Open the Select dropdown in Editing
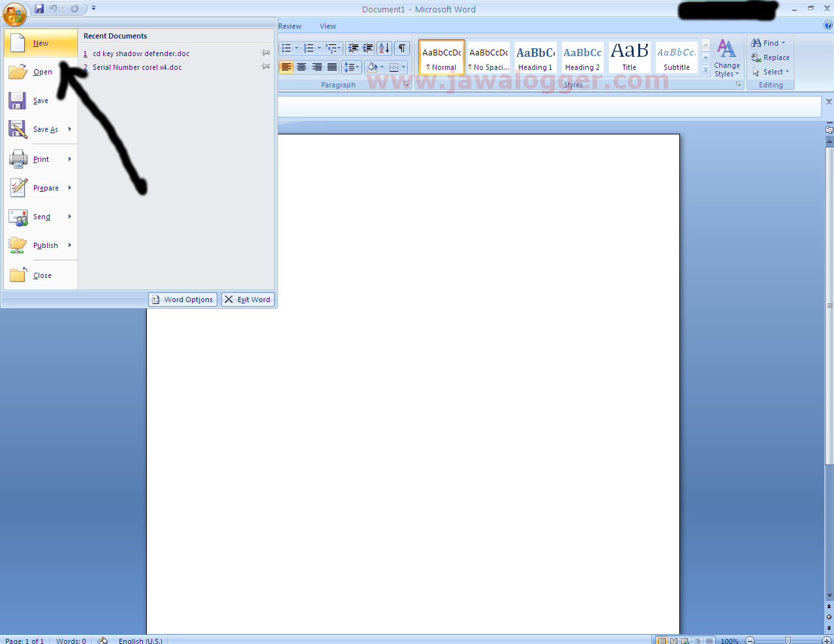The image size is (834, 644). pyautogui.click(x=771, y=72)
